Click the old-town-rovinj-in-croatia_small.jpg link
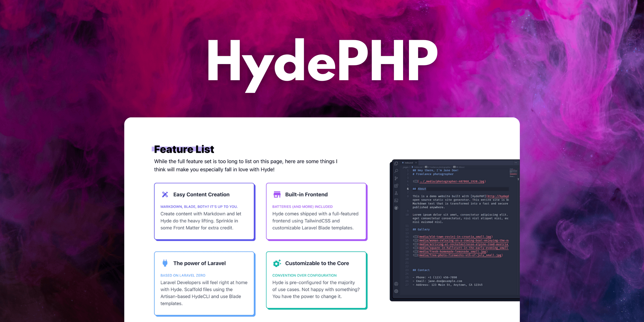 point(455,237)
